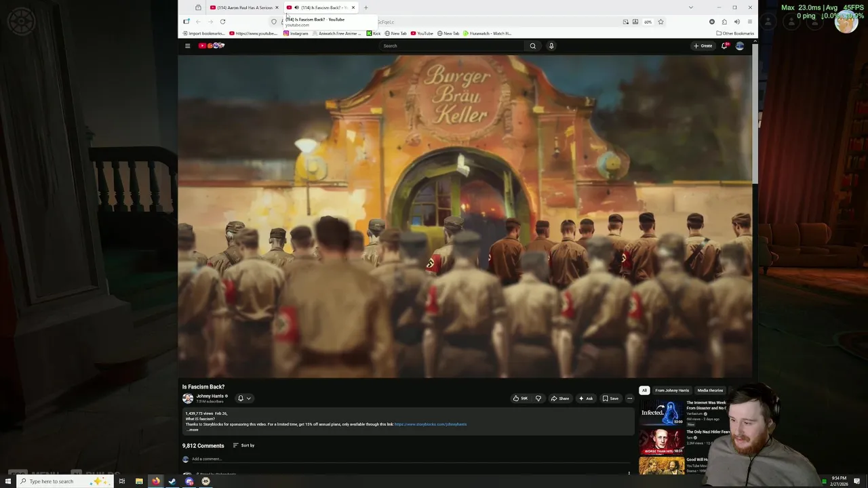Open 'Worse Than Hitler' video thumbnail
Image resolution: width=868 pixels, height=488 pixels.
[x=661, y=441]
